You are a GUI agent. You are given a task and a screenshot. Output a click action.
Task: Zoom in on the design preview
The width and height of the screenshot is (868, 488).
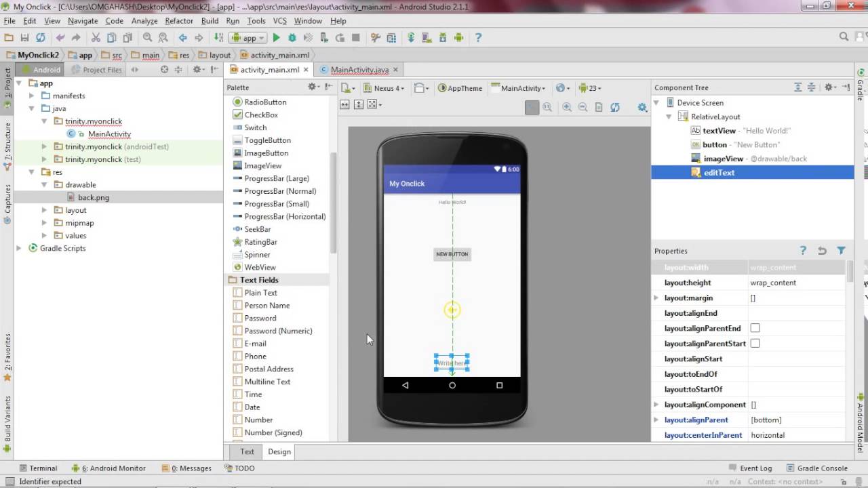566,107
